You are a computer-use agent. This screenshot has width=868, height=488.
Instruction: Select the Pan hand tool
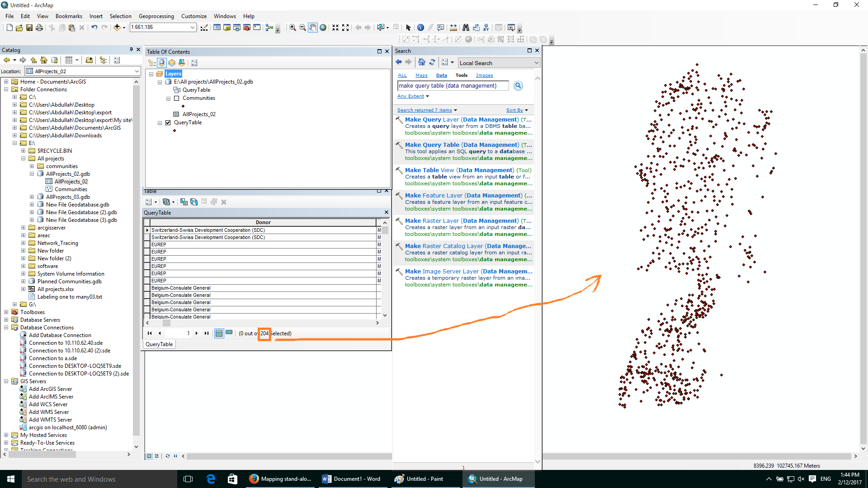point(312,28)
